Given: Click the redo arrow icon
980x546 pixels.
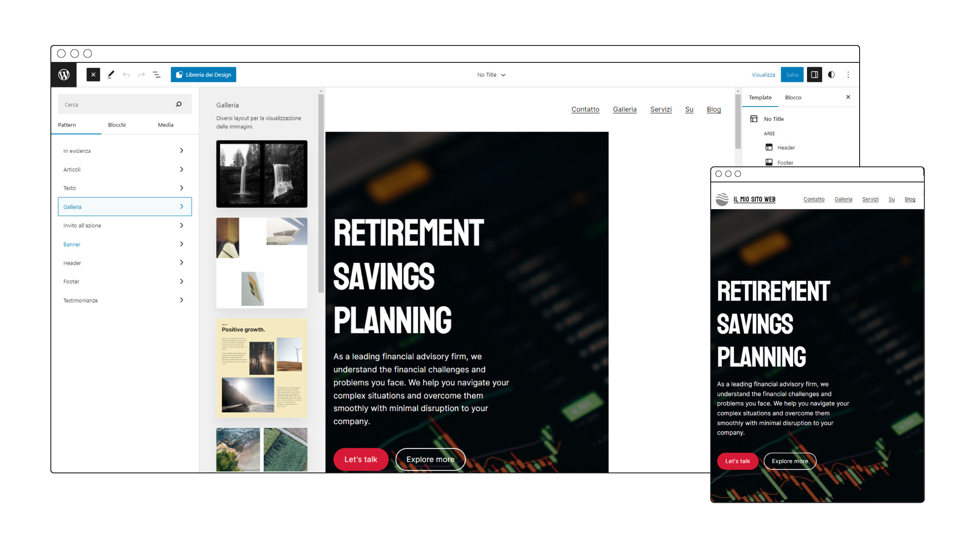Looking at the screenshot, I should pos(141,74).
